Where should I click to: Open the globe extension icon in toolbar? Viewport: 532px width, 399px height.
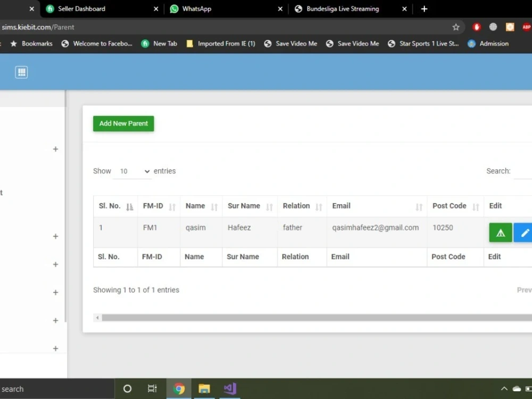[x=493, y=27]
